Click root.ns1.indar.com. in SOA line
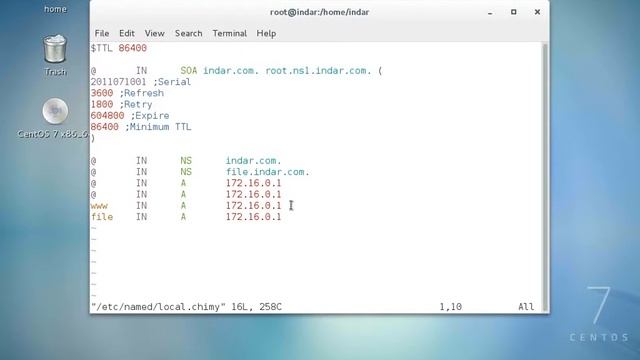The image size is (640, 360). (x=318, y=71)
